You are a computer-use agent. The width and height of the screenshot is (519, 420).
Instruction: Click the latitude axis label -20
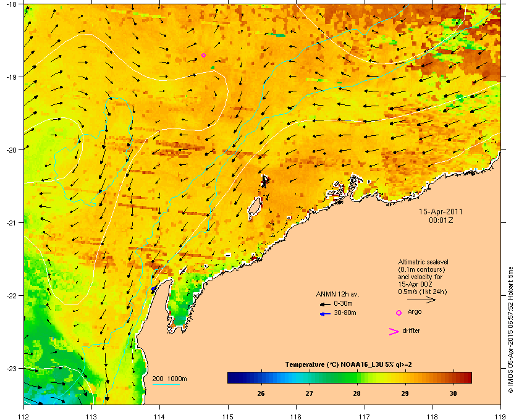[11, 150]
